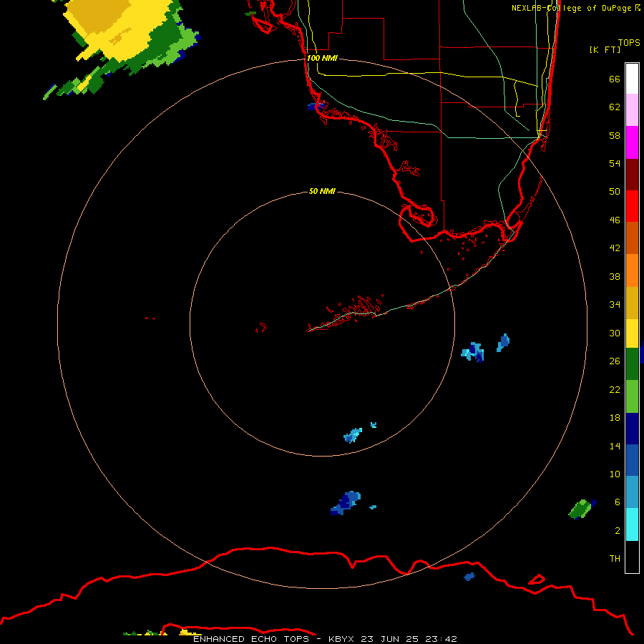
Task: Select the magenta color block in the legend
Action: tap(632, 142)
